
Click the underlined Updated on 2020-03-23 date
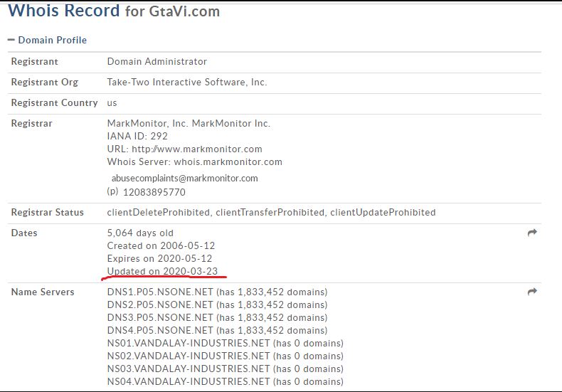pos(162,272)
